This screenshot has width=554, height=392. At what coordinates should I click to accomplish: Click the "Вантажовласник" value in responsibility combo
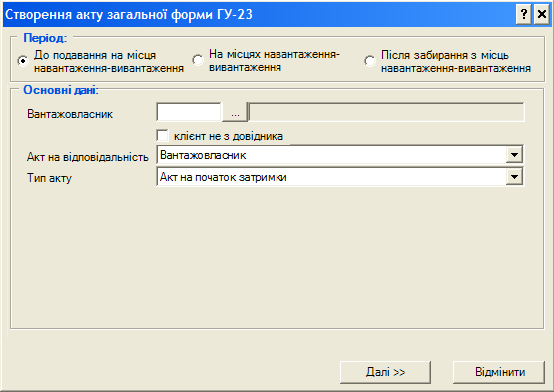click(x=203, y=155)
